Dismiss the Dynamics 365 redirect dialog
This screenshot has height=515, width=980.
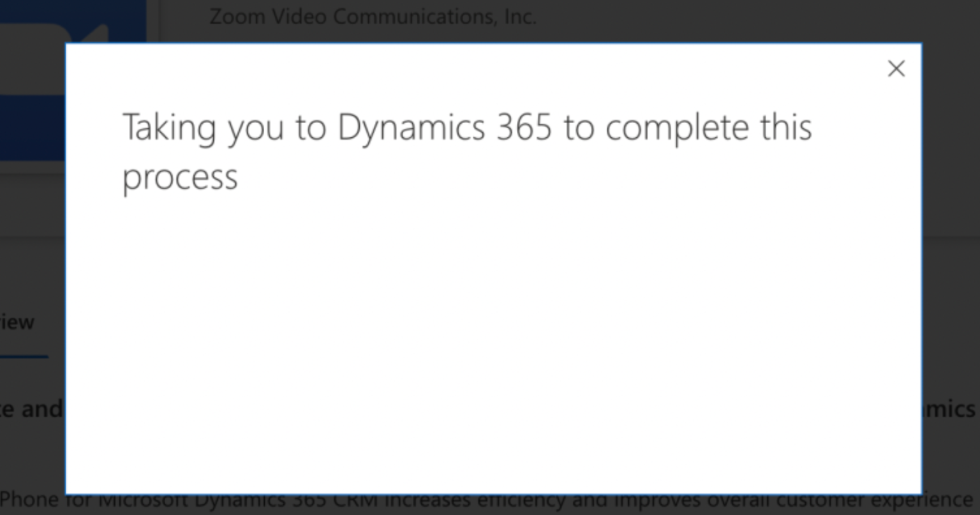click(896, 68)
